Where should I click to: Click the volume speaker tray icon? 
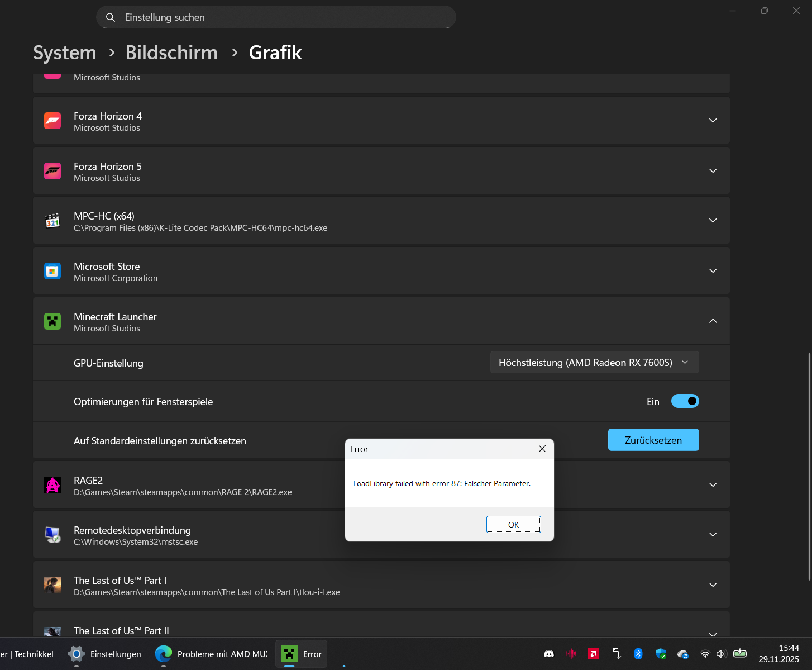(720, 653)
